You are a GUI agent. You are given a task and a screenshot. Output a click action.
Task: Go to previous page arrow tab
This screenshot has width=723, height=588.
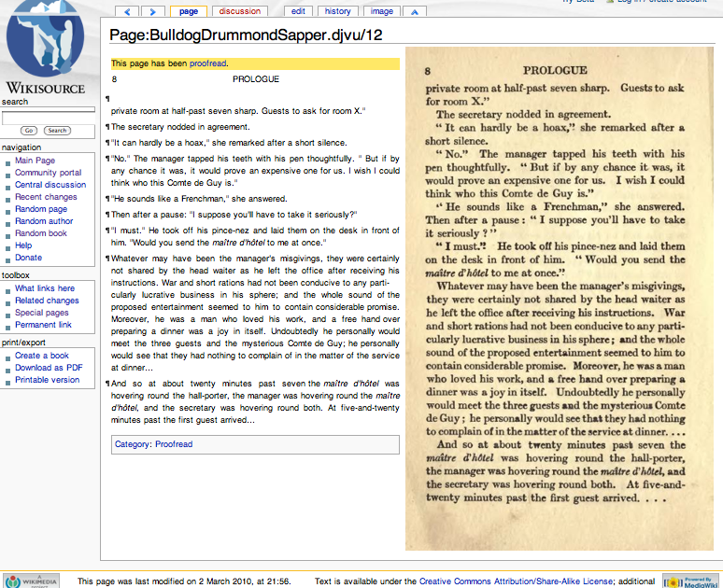coord(127,11)
